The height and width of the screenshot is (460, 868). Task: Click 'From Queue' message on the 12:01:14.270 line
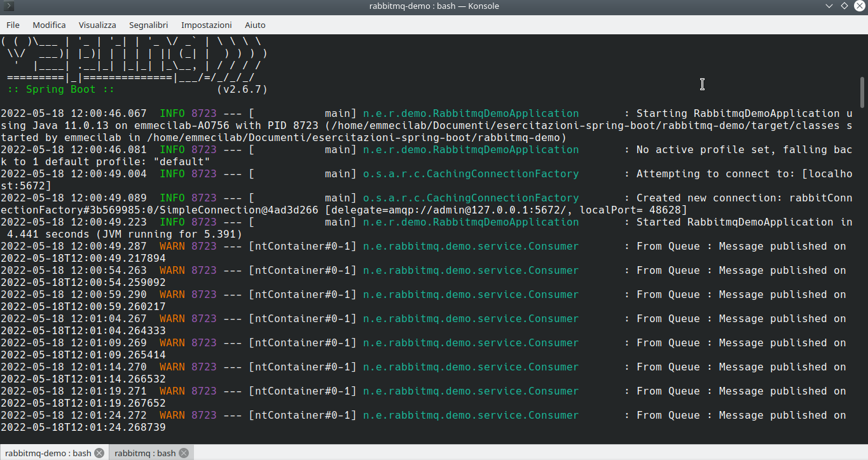coord(668,367)
